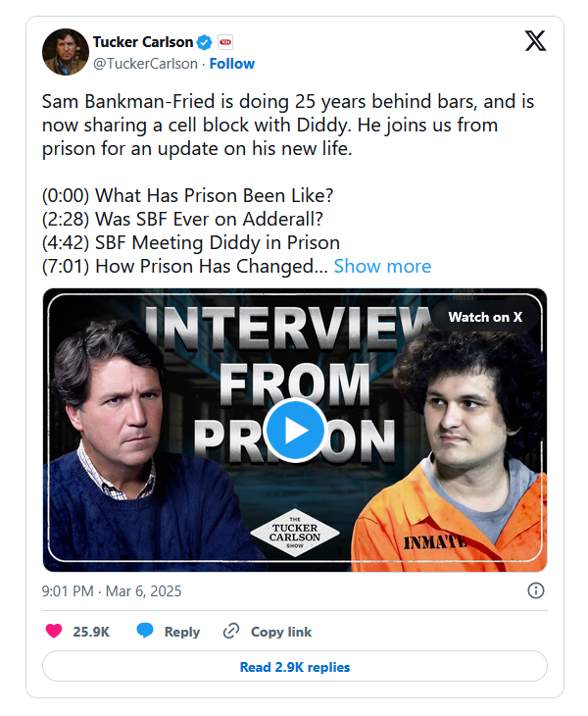Follow the @TuckerCarlson account

click(x=231, y=64)
